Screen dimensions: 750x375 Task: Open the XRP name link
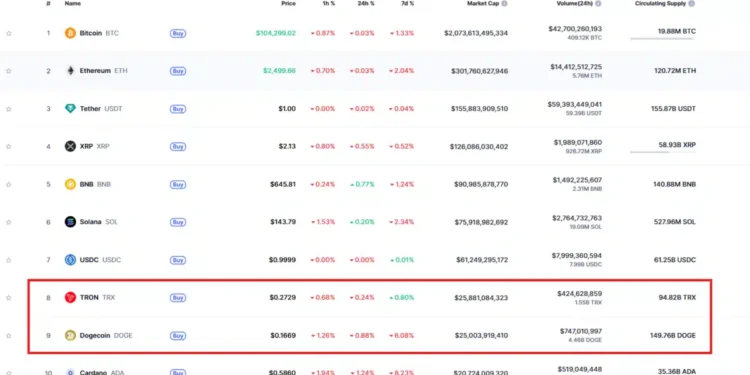pos(94,146)
